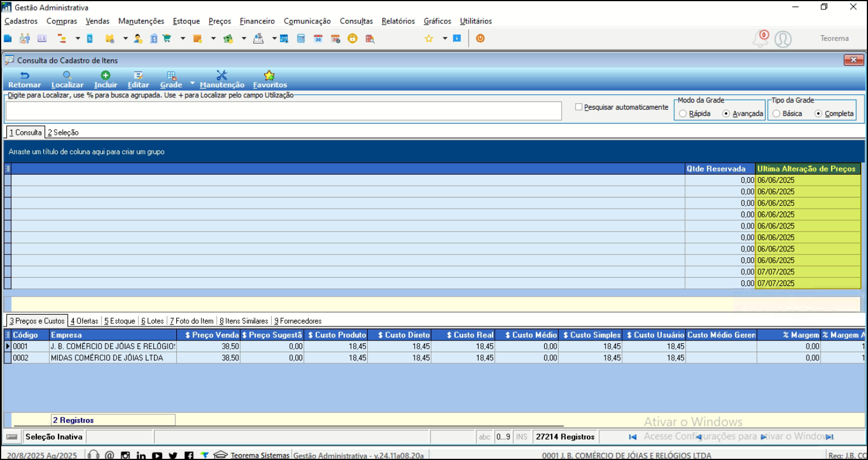Click the yellow padlock toolbar icon
868x460 pixels.
352,39
